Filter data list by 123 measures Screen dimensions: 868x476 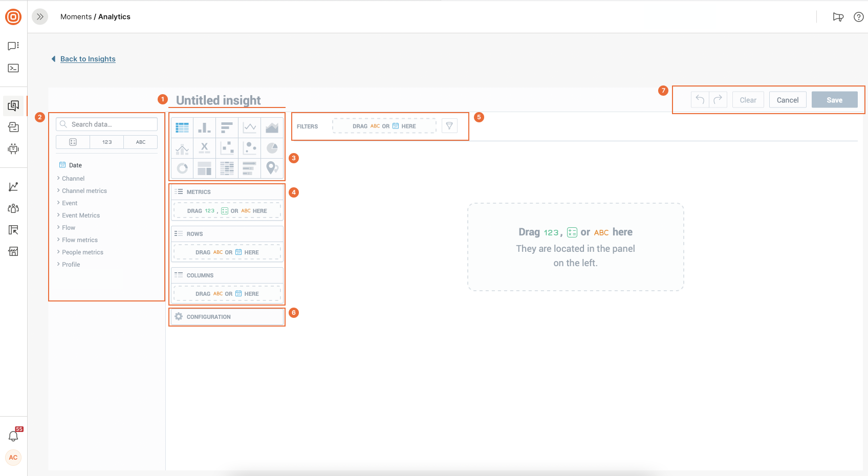click(x=106, y=142)
